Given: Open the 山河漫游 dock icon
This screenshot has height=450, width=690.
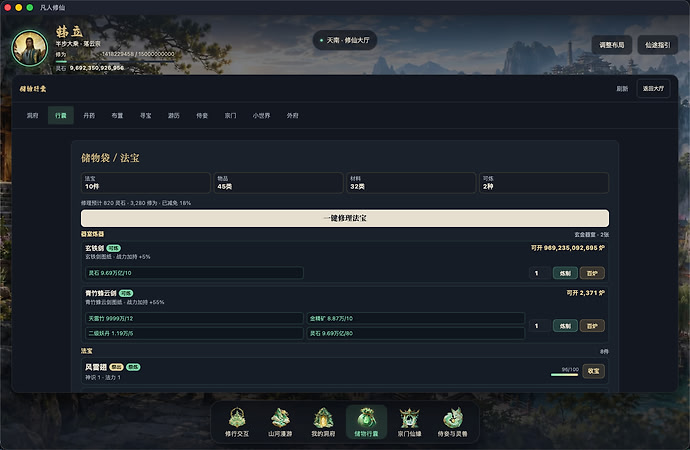Looking at the screenshot, I should [x=280, y=422].
